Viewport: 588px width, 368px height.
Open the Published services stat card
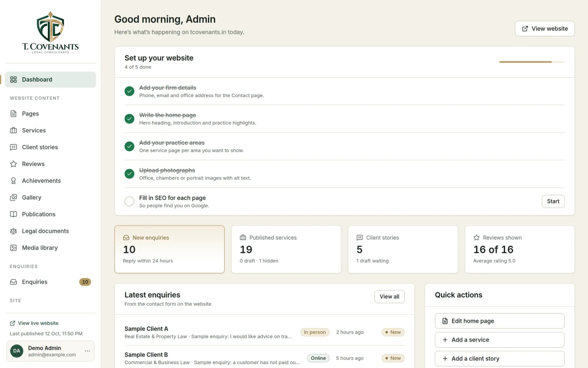(286, 249)
